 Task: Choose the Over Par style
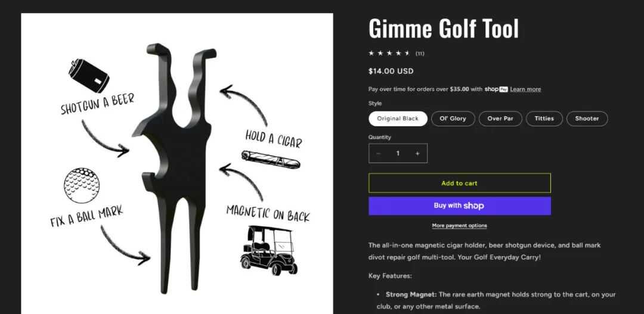coord(500,119)
